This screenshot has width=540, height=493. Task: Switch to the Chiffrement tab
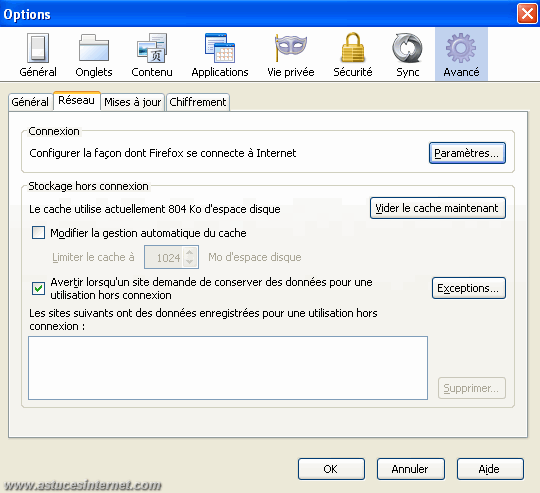198,102
